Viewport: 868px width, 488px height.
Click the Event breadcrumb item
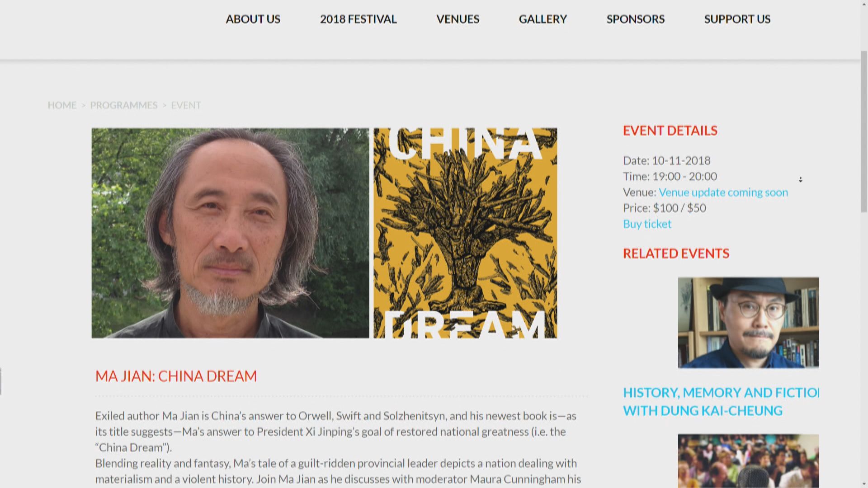tap(186, 105)
